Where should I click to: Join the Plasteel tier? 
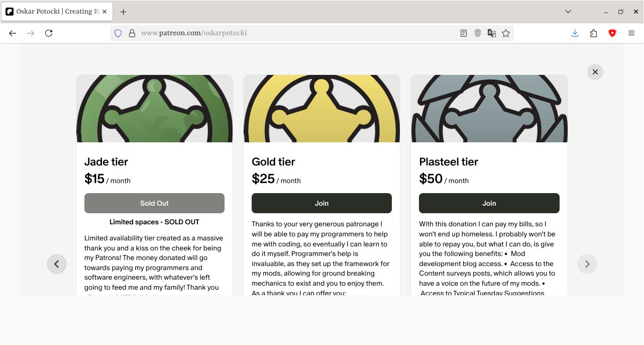[489, 203]
